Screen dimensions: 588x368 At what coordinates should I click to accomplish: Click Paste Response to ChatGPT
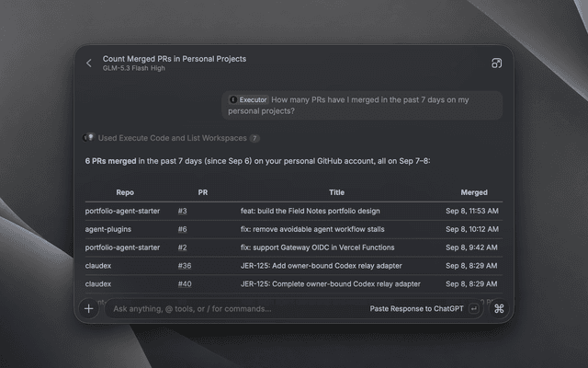pyautogui.click(x=416, y=309)
